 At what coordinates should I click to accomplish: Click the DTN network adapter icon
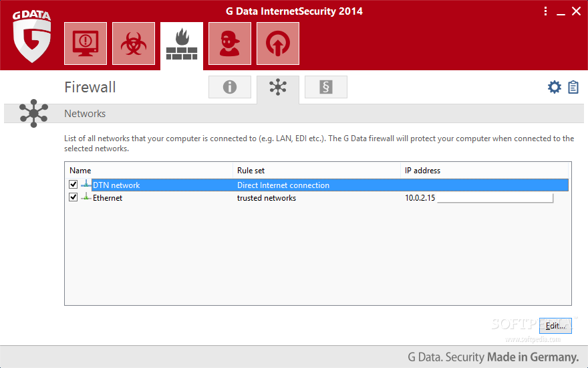[86, 184]
